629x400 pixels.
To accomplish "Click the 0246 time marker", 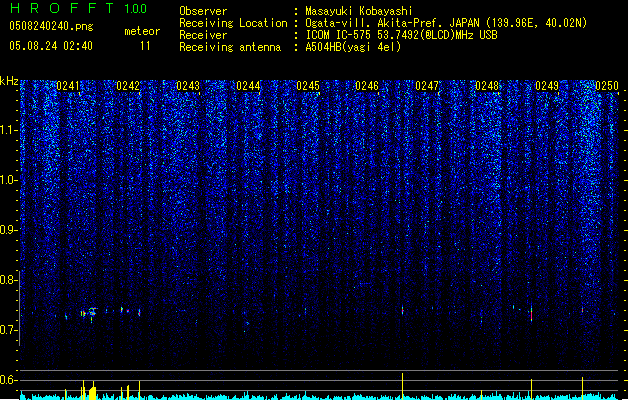I will point(367,86).
